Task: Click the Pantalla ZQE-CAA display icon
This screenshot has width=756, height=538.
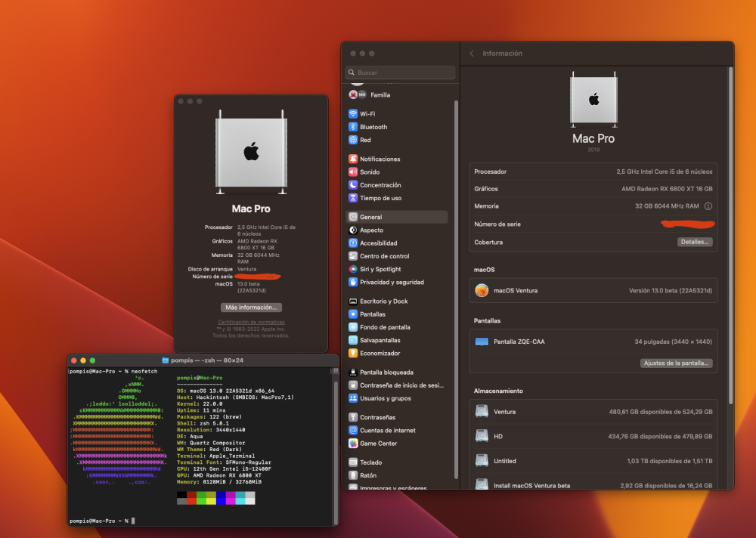Action: point(482,342)
